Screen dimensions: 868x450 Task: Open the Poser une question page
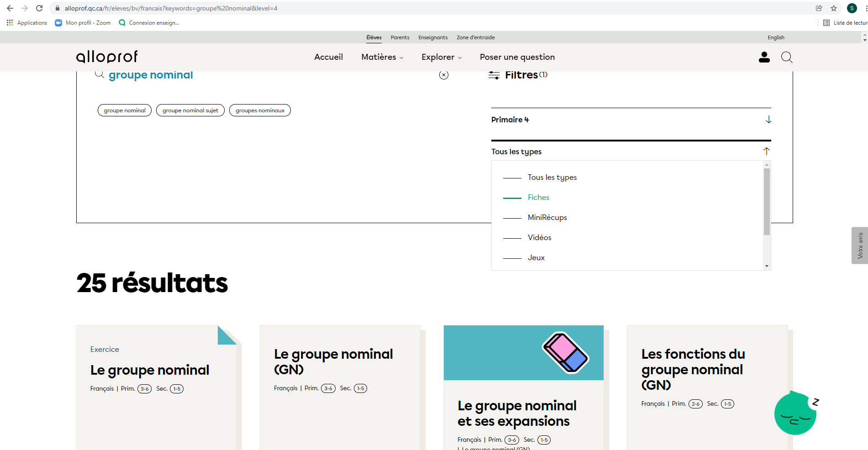coord(517,57)
